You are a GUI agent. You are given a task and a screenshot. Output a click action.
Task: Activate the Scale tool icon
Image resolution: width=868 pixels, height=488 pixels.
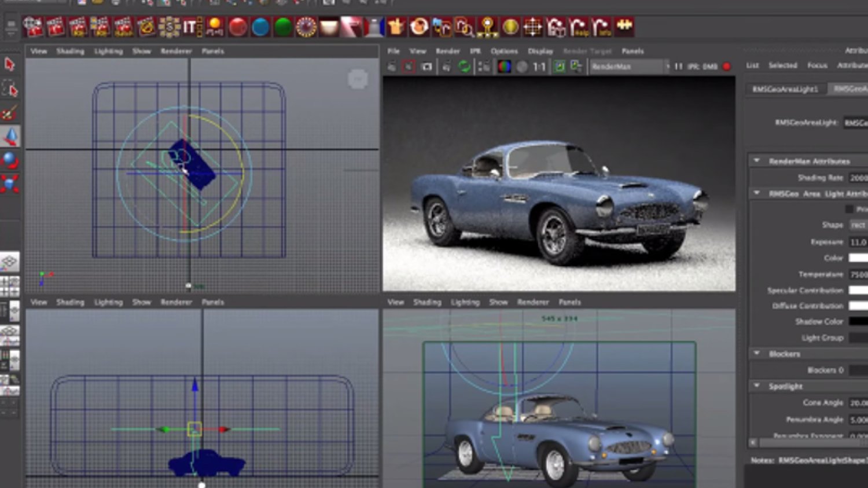(x=10, y=184)
